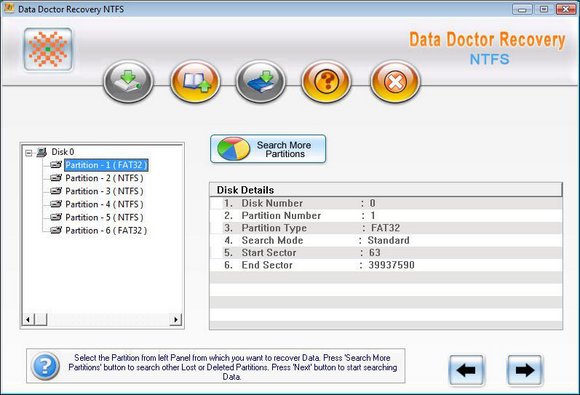Screen dimensions: 580x395
Task: Click the drive icon beside Partition - 5
Action: 56,217
